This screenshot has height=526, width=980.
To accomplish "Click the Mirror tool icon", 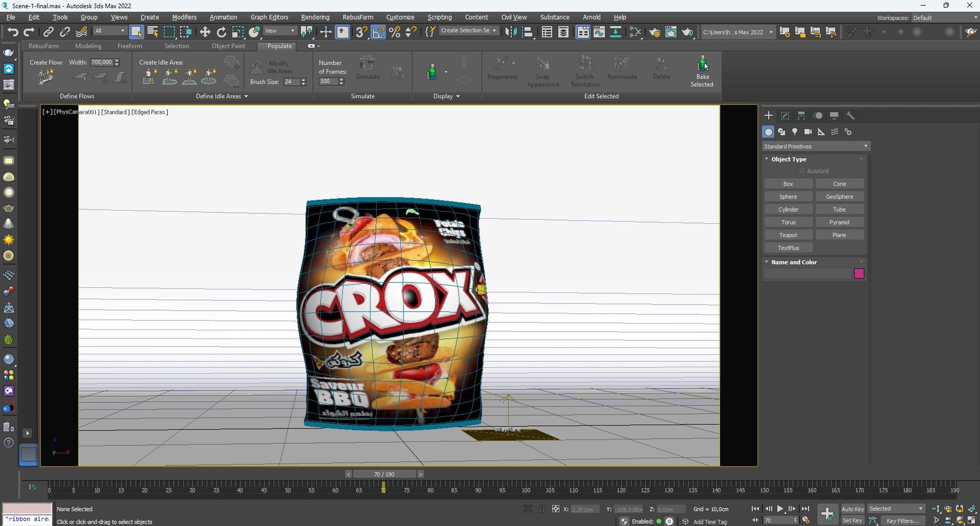I will pyautogui.click(x=510, y=32).
